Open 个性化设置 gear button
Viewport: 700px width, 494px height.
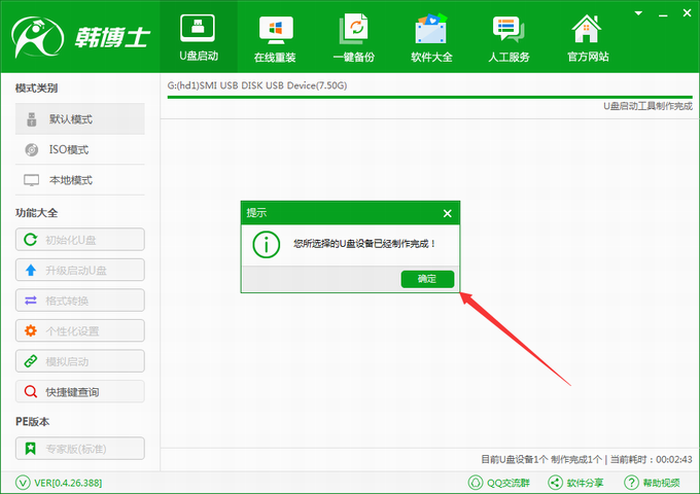pos(80,331)
